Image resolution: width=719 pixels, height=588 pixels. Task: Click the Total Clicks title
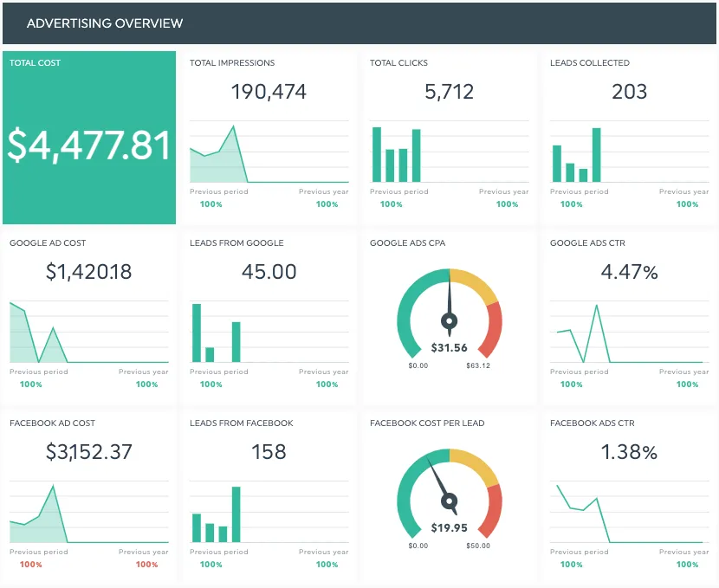pos(398,63)
